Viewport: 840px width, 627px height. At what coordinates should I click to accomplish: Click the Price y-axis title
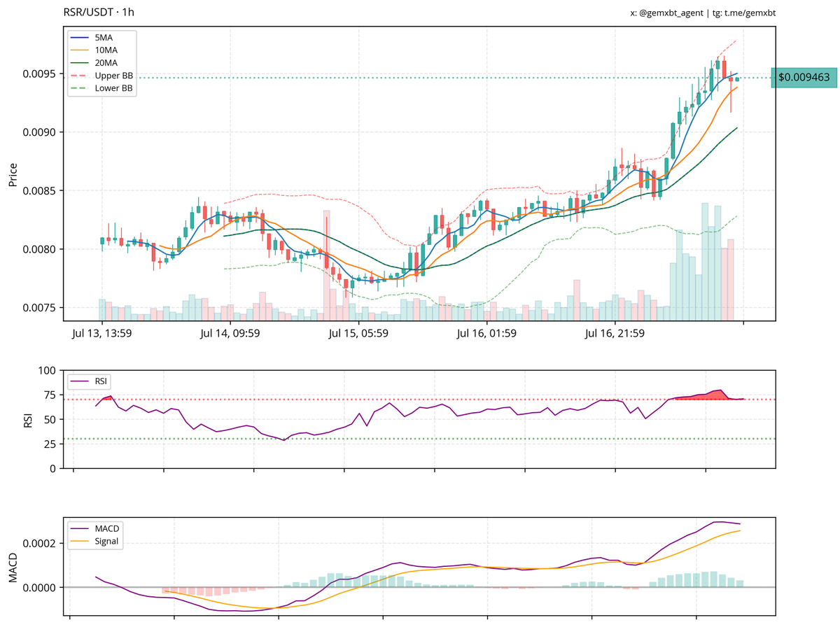pyautogui.click(x=13, y=174)
